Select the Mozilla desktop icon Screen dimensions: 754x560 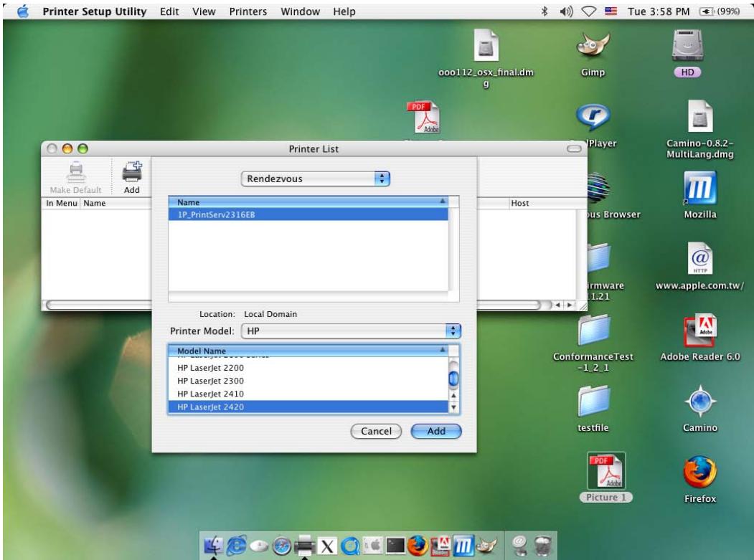(700, 188)
